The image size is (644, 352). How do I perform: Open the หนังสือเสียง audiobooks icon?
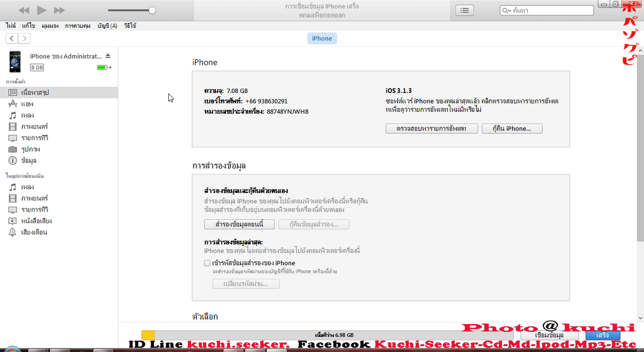click(x=13, y=221)
